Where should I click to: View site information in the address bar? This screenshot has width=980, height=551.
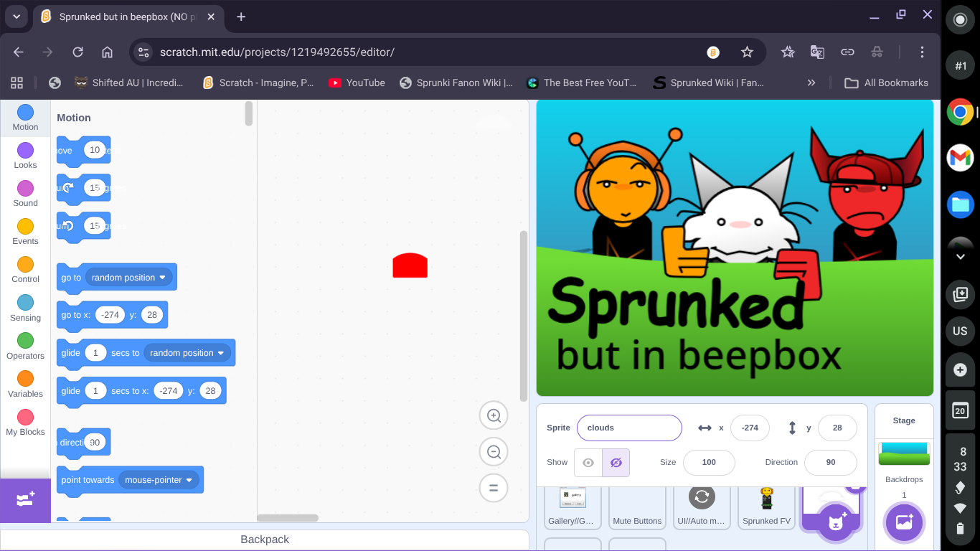click(x=143, y=52)
